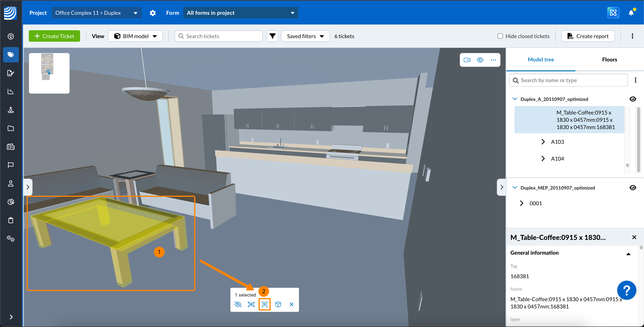Open the notifications bell

click(x=631, y=13)
